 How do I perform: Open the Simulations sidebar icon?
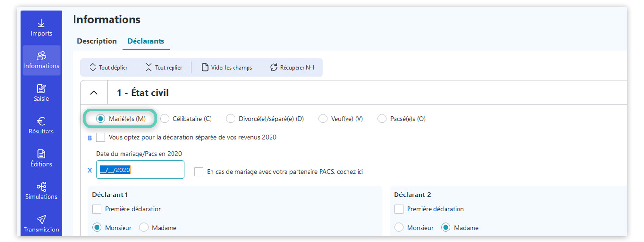pyautogui.click(x=41, y=187)
